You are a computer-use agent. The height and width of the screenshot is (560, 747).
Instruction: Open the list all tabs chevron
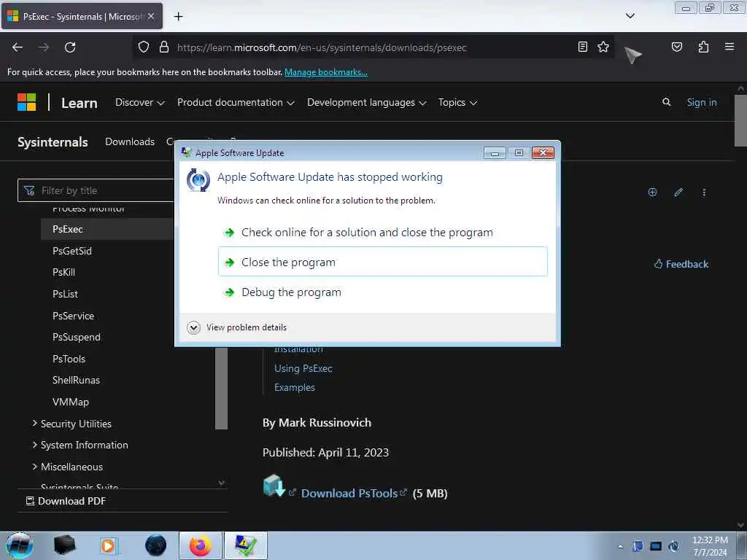(630, 16)
